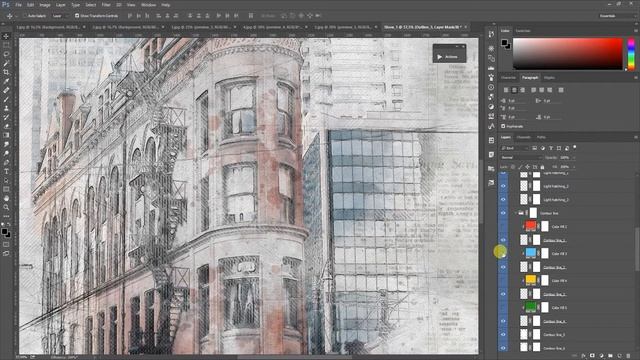Open the Color panel flyout menu
640x360 pixels.
636,31
